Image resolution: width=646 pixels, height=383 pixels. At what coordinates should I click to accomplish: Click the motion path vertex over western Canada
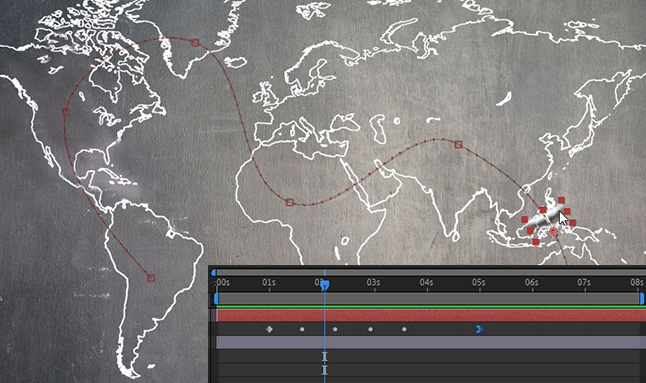point(65,111)
